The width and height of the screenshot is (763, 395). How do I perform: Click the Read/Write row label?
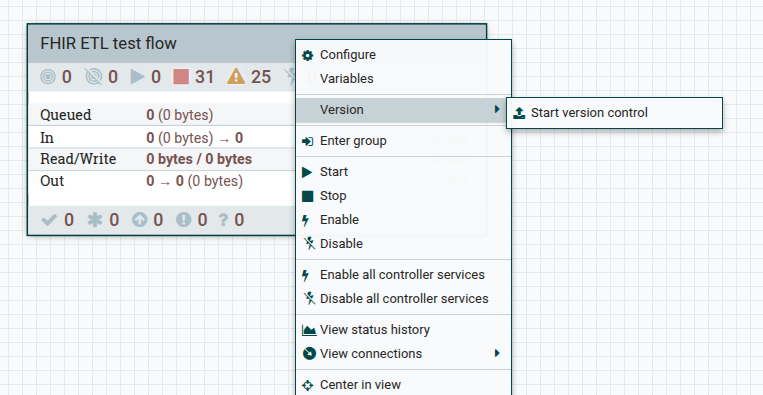pyautogui.click(x=78, y=159)
